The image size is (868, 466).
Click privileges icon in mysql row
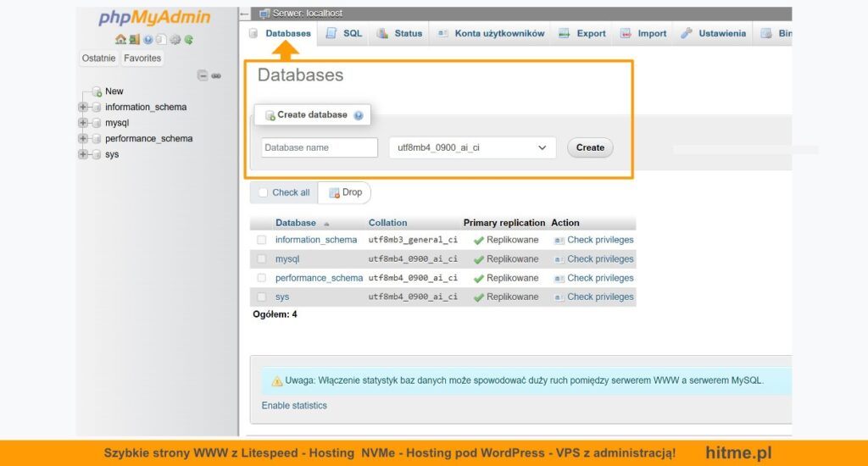pos(559,259)
